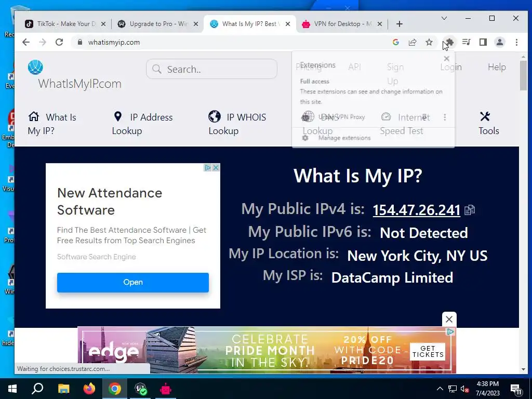Pin the Urban VPN Proxy extension
Image resolution: width=532 pixels, height=399 pixels.
point(424,117)
